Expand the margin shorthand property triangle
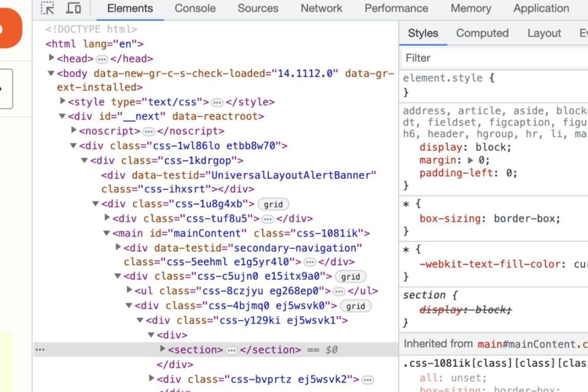The width and height of the screenshot is (588, 392). pos(470,160)
